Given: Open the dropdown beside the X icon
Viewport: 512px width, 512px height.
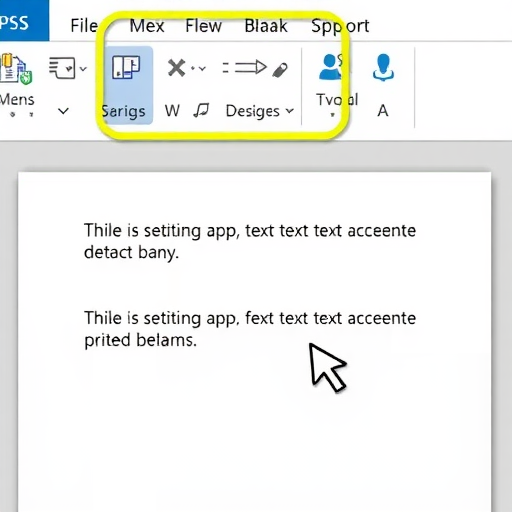Looking at the screenshot, I should coord(202,69).
